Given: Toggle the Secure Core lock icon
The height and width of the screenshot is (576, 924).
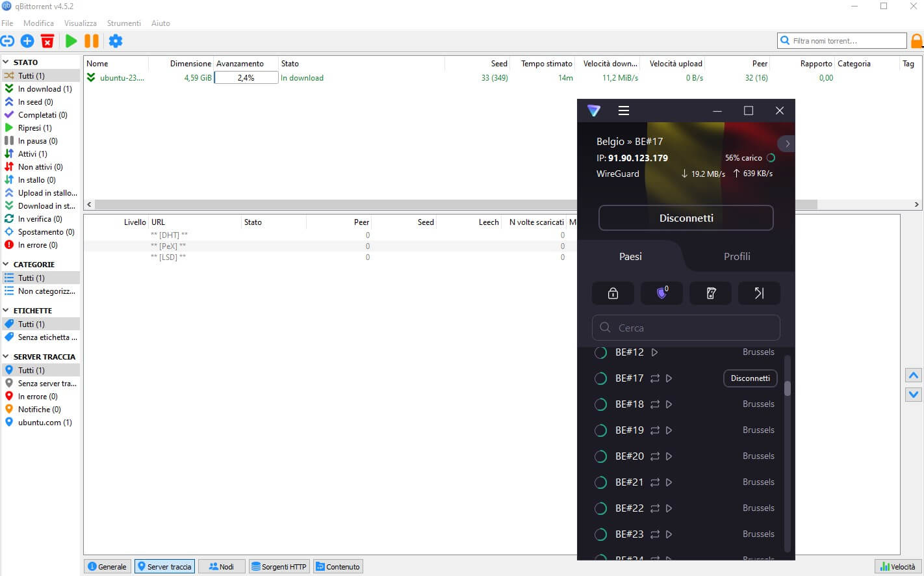Looking at the screenshot, I should (x=613, y=293).
